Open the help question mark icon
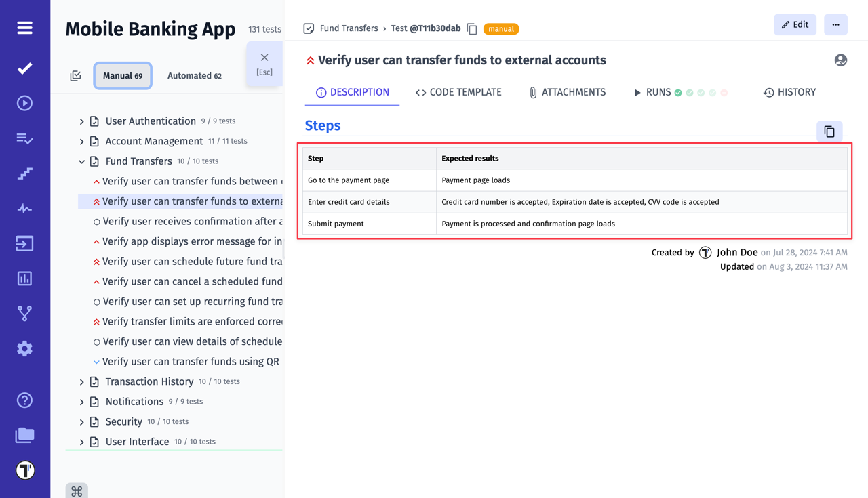The height and width of the screenshot is (498, 868). [24, 400]
